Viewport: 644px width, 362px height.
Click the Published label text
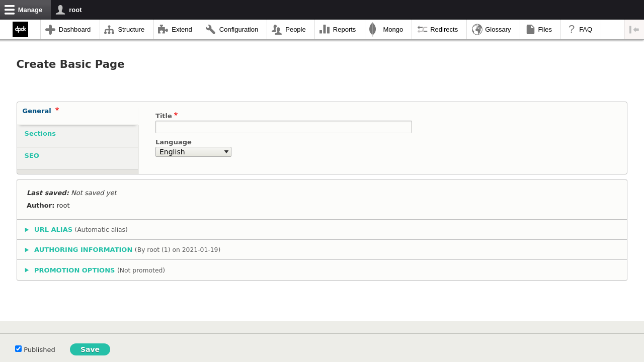pyautogui.click(x=39, y=350)
